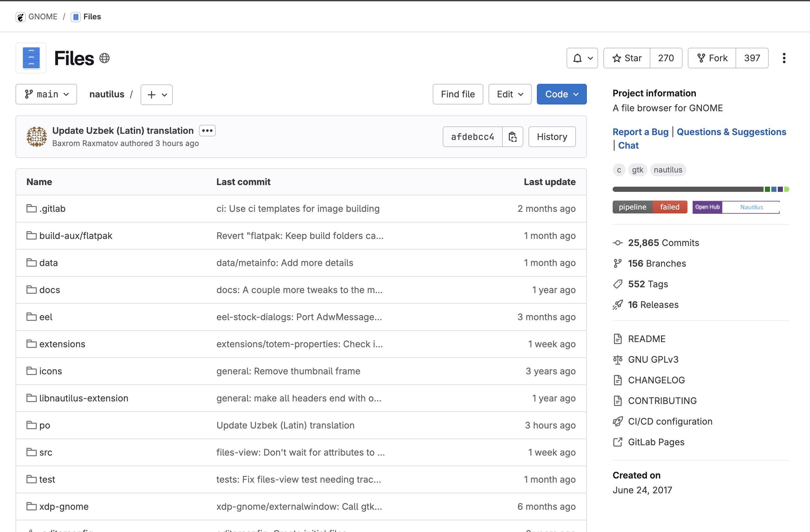Open the add-new plus dropdown
The width and height of the screenshot is (810, 532).
(x=157, y=94)
